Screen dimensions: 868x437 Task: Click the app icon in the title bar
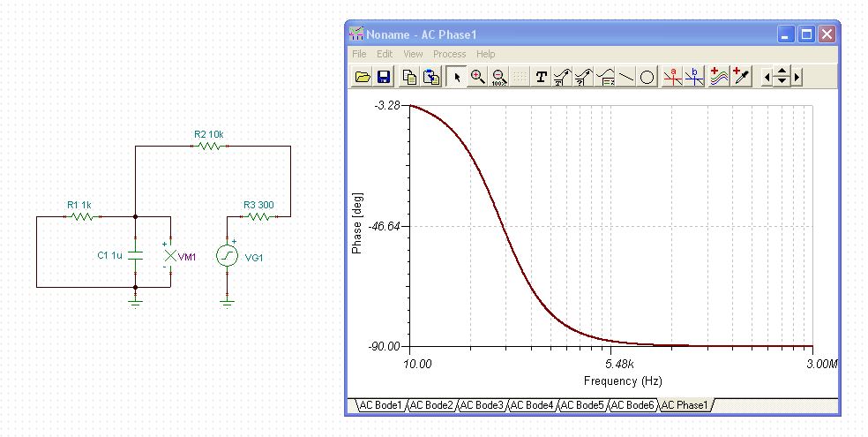point(356,34)
